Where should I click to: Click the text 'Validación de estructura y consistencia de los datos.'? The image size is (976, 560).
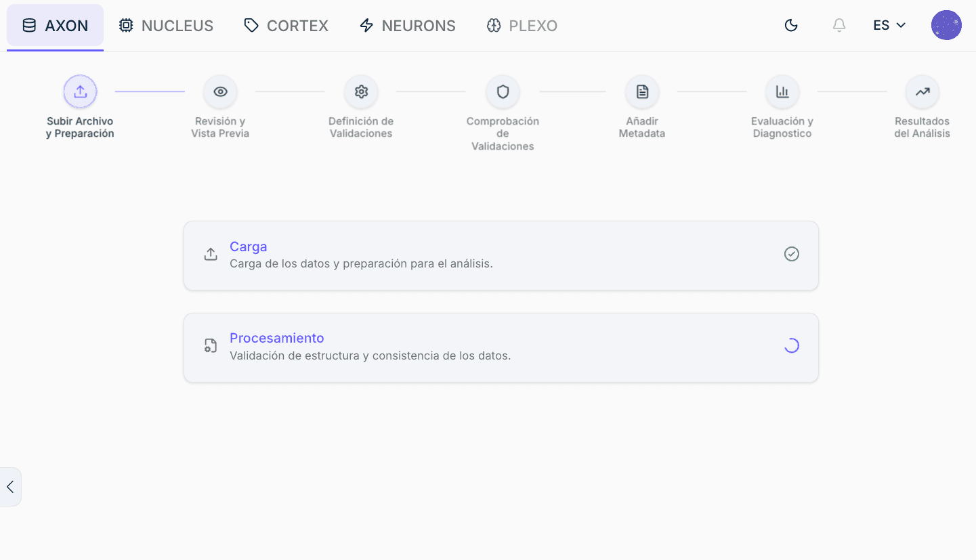370,355
